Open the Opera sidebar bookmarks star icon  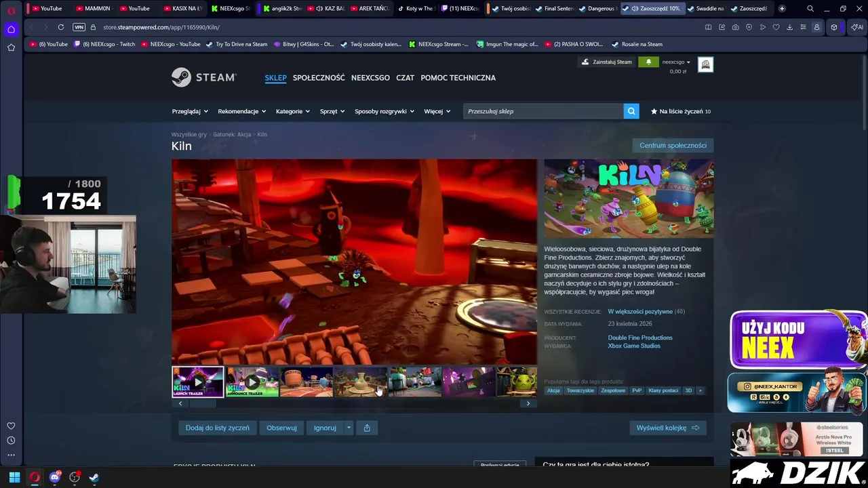(11, 47)
